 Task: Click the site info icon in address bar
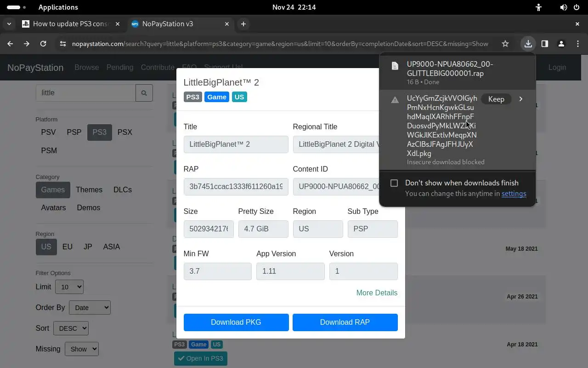click(x=63, y=44)
